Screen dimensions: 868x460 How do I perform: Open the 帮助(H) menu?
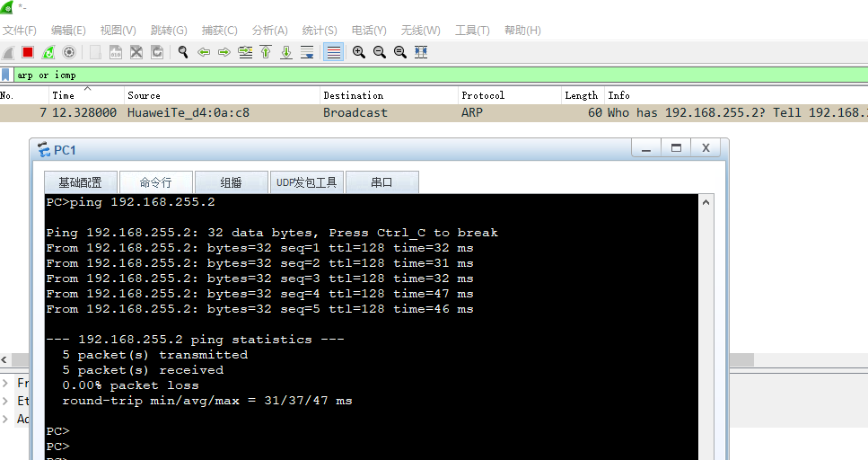click(522, 31)
